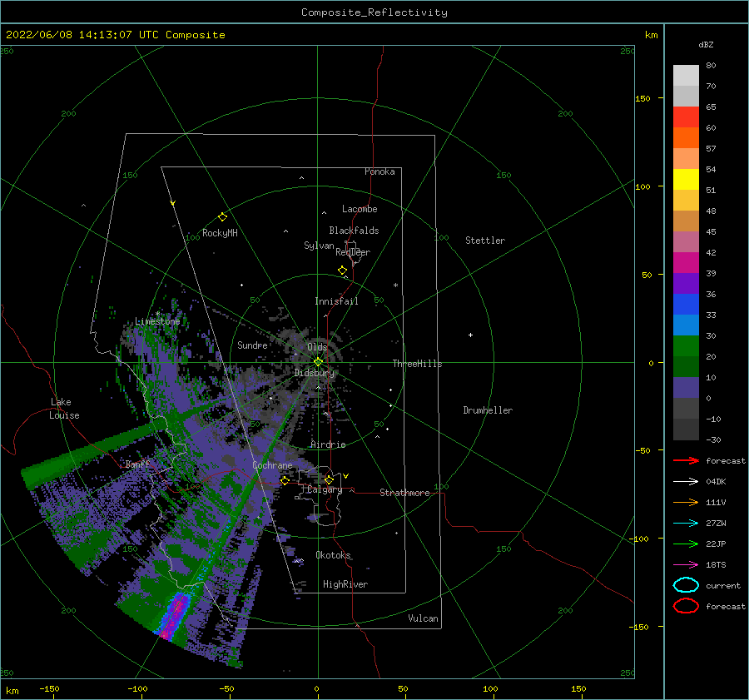This screenshot has width=749, height=700.
Task: Click the yellow diamond marker near RockyMH
Action: (x=222, y=217)
